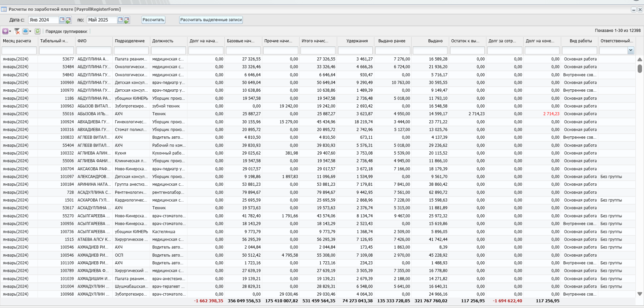Click the Кастелянша position cell
The width and height of the screenshot is (644, 308).
tap(168, 232)
